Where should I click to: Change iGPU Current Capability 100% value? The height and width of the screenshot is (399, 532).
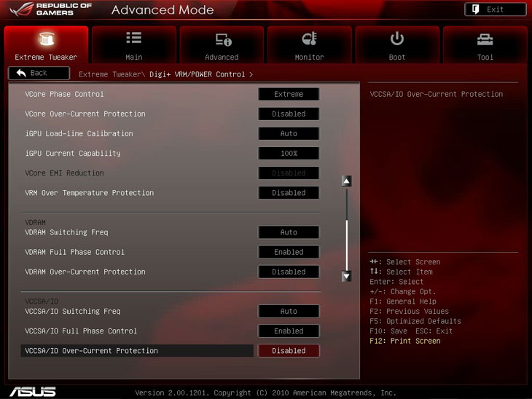[x=289, y=154]
